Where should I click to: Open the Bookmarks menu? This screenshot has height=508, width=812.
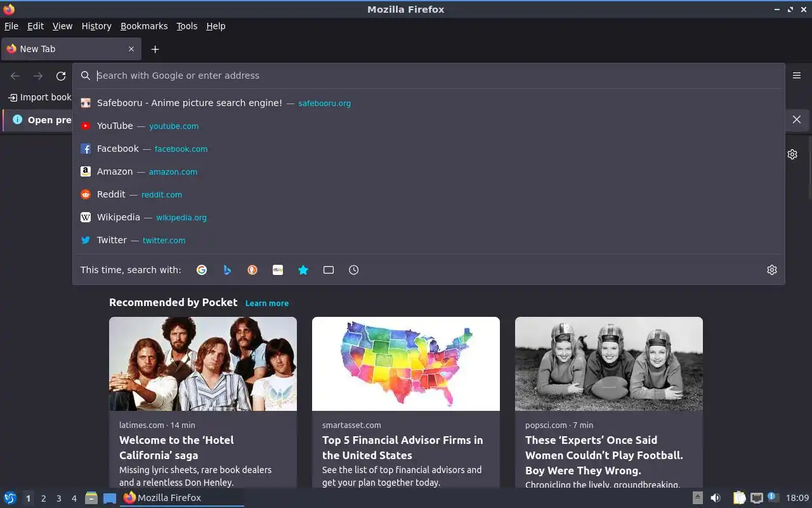tap(144, 26)
